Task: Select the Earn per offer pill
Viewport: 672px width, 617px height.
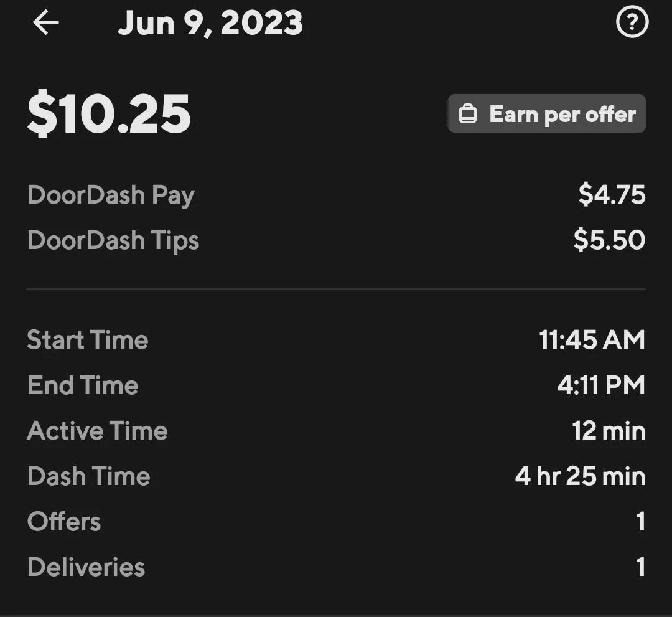Action: [x=546, y=113]
